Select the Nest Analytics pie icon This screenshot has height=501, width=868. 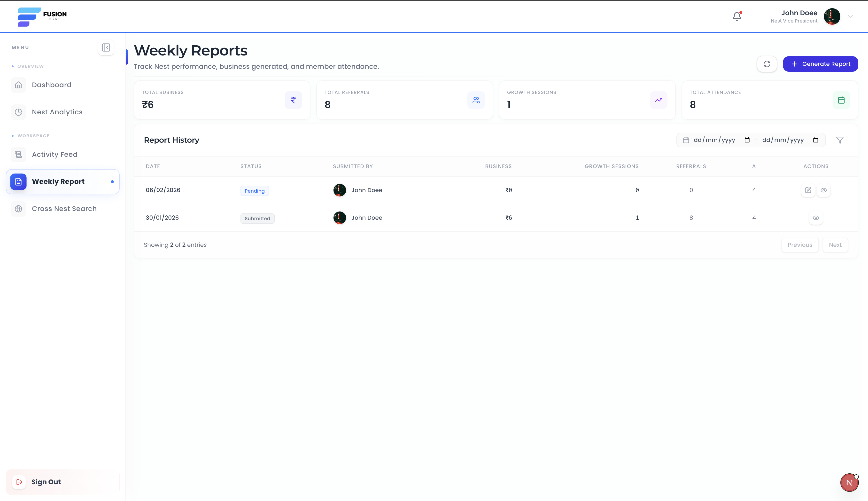click(18, 112)
